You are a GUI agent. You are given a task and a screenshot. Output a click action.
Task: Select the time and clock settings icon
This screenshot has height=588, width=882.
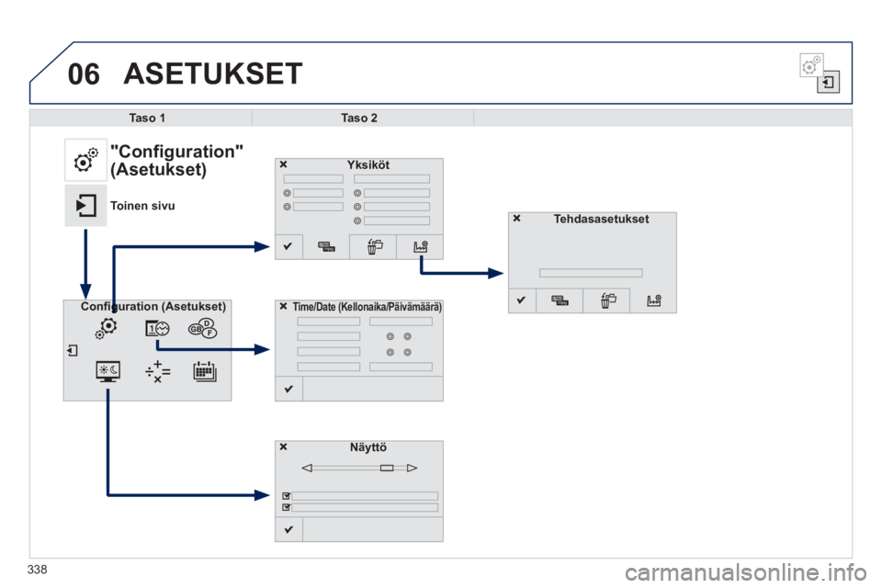(x=157, y=328)
